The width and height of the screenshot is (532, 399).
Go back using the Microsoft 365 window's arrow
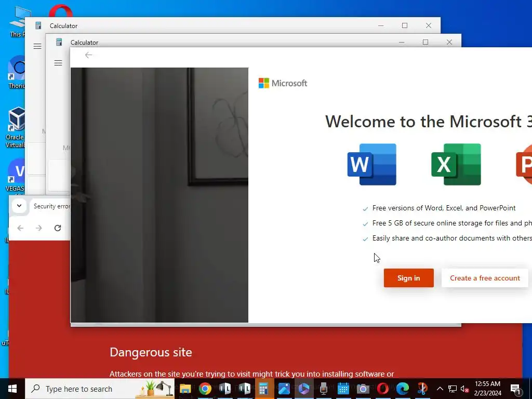(x=88, y=55)
